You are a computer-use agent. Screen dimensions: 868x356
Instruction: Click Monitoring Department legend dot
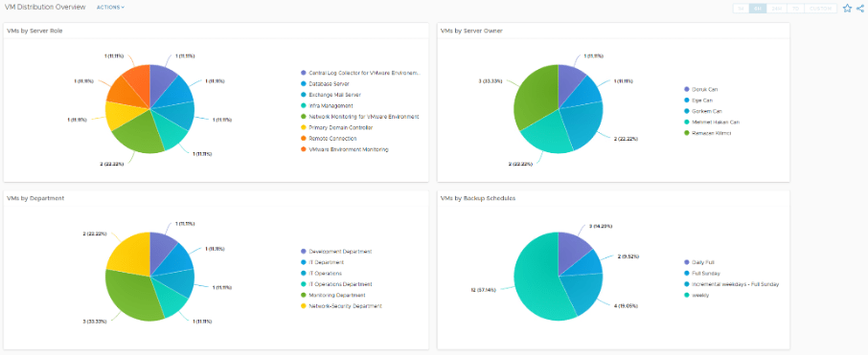304,295
